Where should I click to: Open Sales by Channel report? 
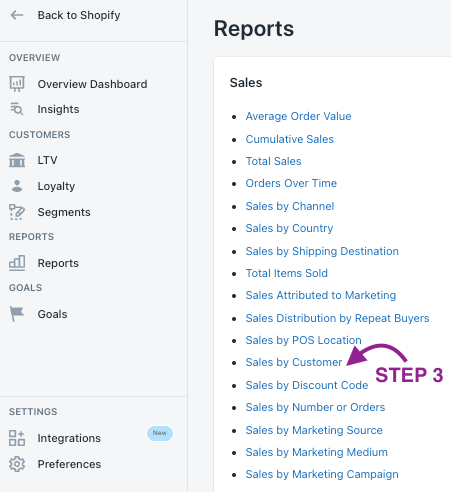(x=290, y=206)
